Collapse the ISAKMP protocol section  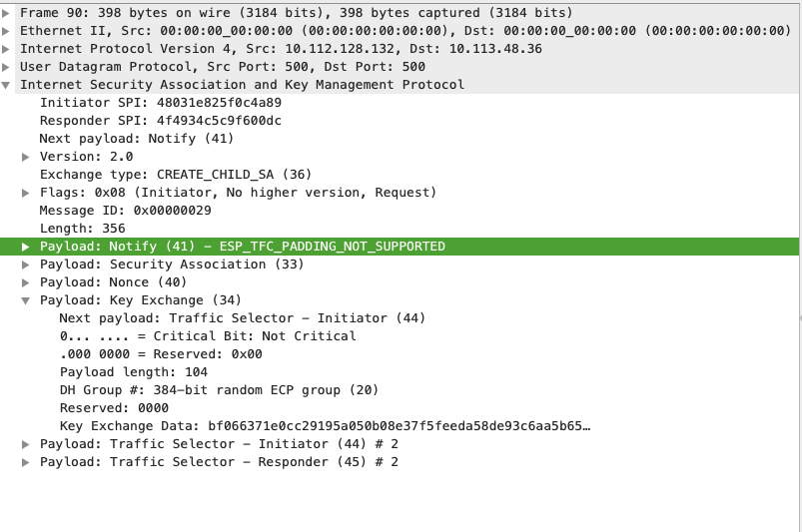tap(7, 85)
